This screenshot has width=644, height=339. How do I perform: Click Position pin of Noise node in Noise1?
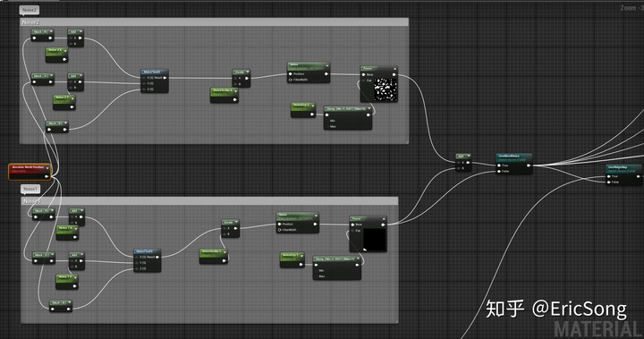(x=280, y=225)
